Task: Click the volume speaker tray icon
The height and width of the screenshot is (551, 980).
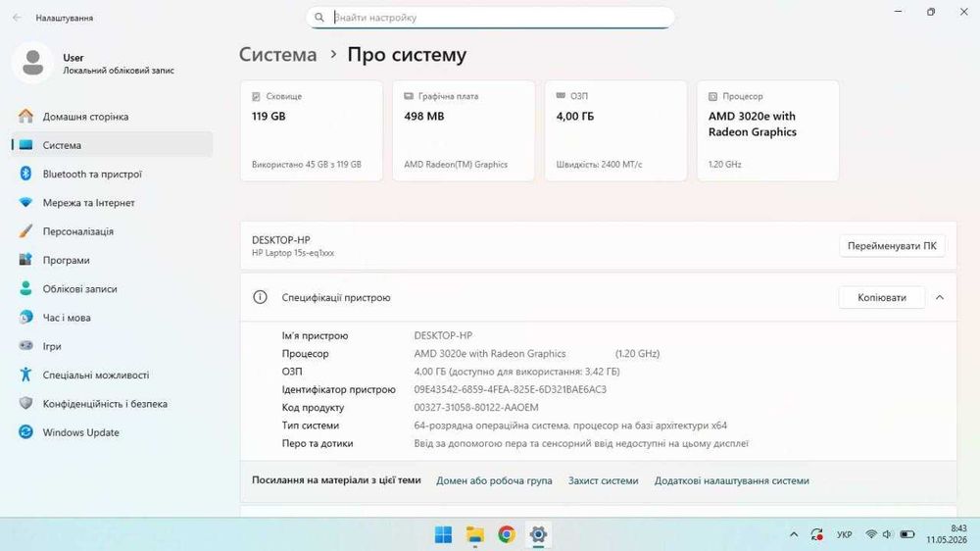Action: click(x=887, y=534)
